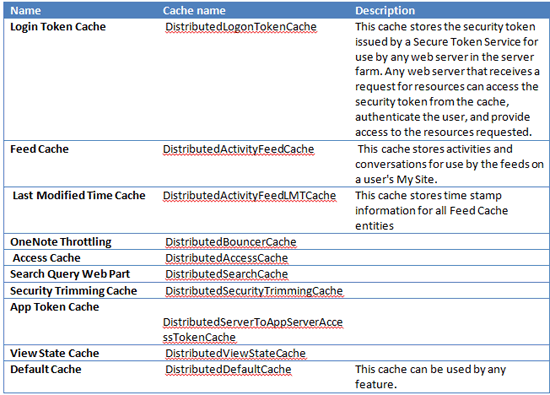
Task: Click the 'Cache name' column header
Action: pyautogui.click(x=194, y=11)
